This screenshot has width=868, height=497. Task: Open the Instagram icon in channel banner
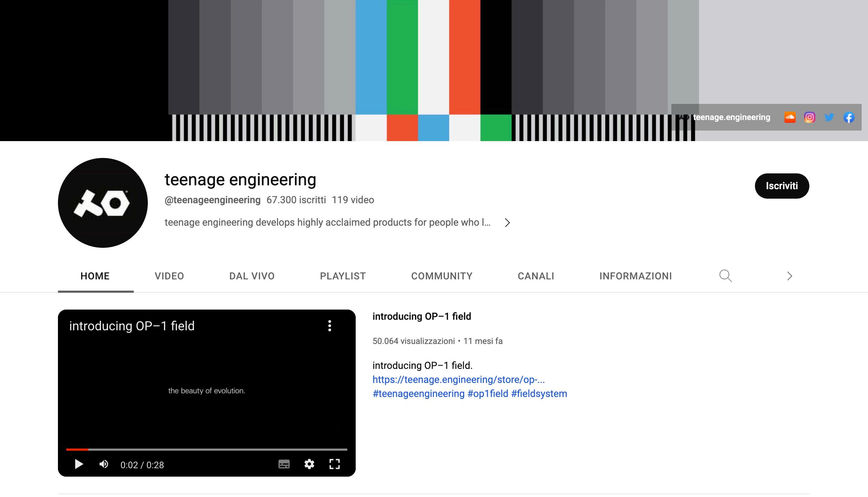coord(809,117)
